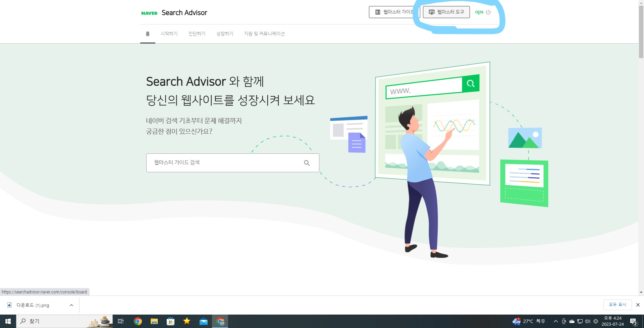Click the scrollbar down arrow
The height and width of the screenshot is (328, 644).
(x=641, y=292)
